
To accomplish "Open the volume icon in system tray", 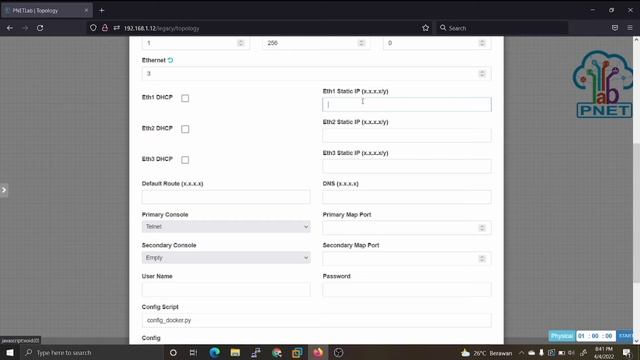I will click(571, 353).
